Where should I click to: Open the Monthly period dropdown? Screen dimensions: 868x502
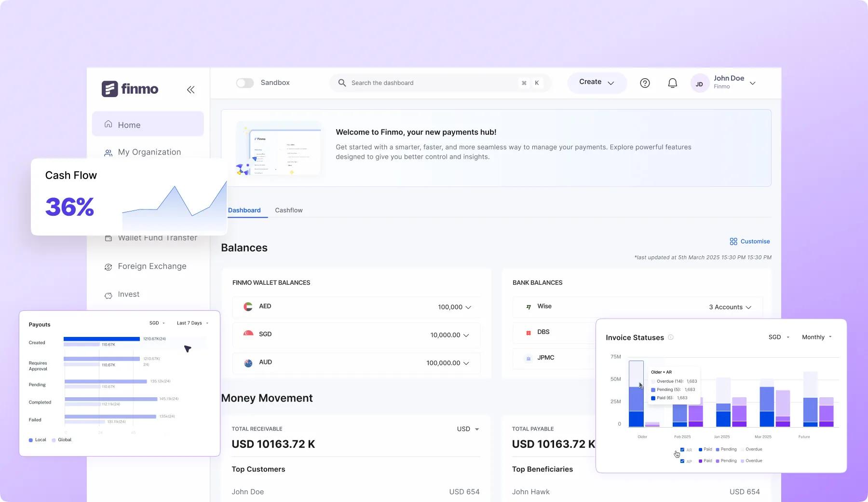point(817,337)
